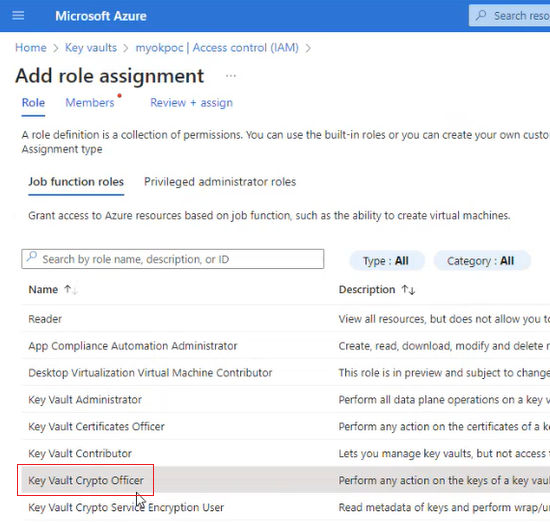Switch to the Review + assign tab
Screen dimensions: 550x523
[x=192, y=102]
